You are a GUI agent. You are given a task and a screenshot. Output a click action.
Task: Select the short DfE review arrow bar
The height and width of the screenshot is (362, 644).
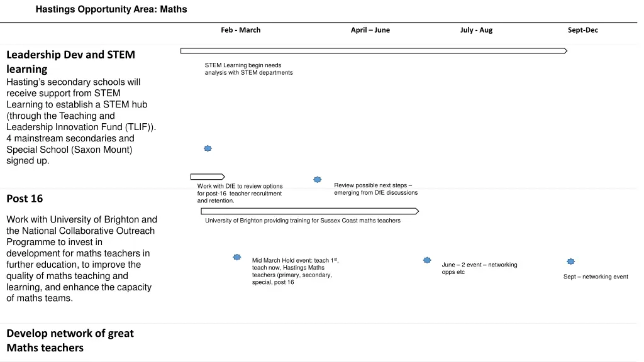pos(207,177)
